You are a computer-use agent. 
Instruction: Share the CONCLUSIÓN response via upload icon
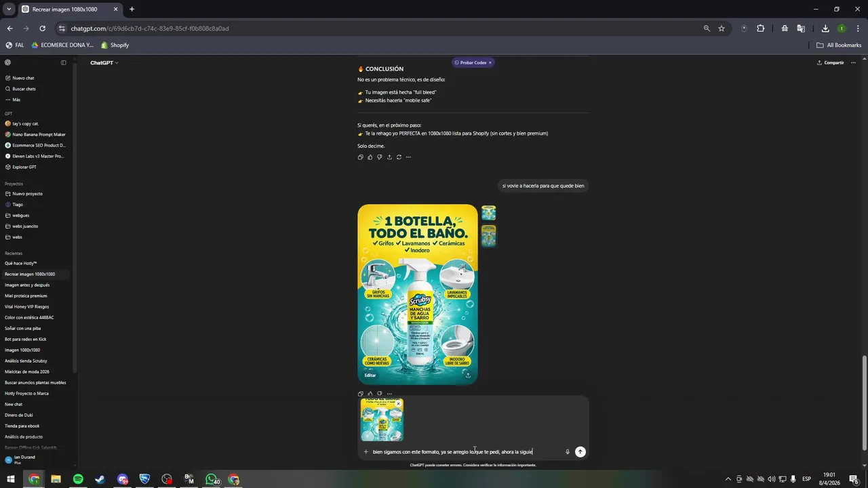389,157
